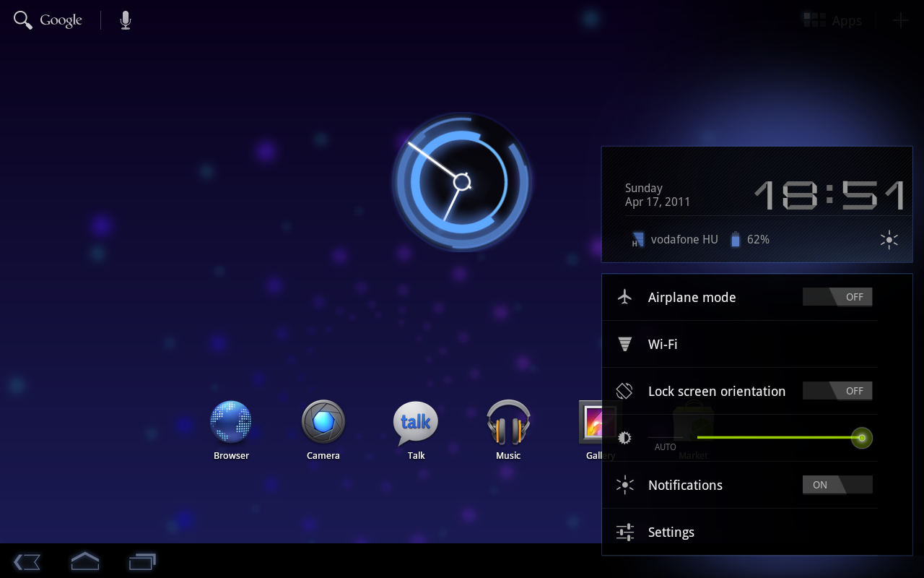Tap the brightness icon in status panel
Screen dimensions: 924x578
(889, 240)
